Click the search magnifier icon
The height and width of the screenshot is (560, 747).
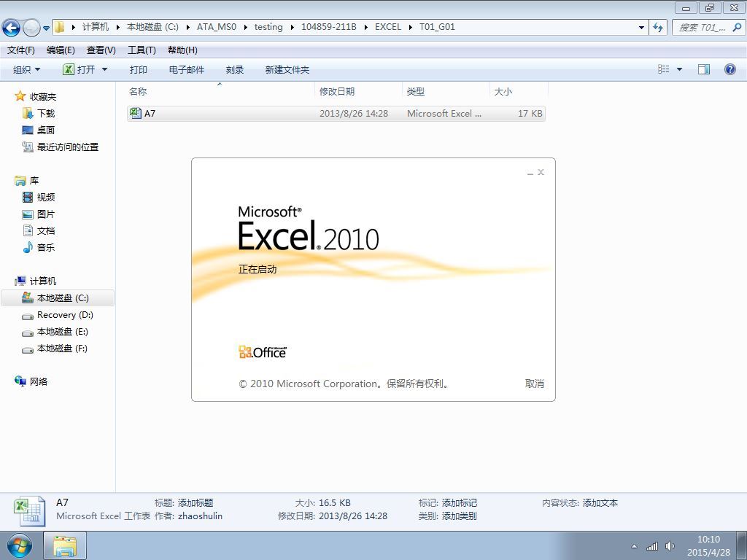click(x=737, y=28)
